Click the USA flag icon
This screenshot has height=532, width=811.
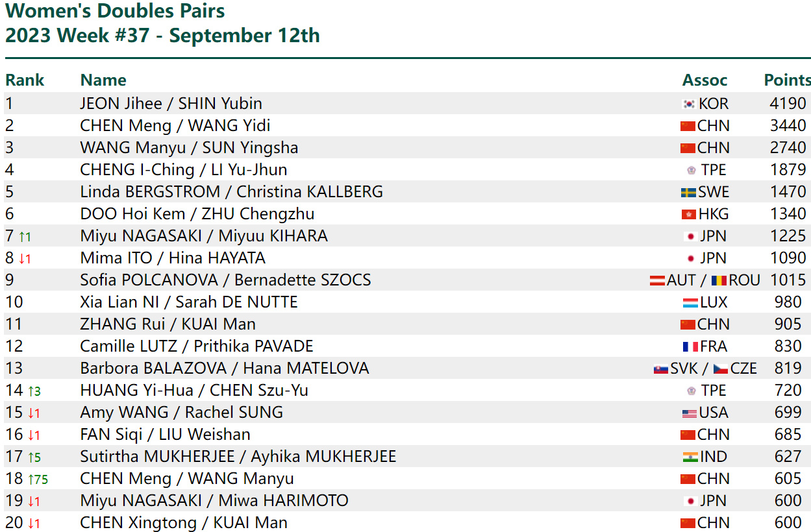pos(690,413)
